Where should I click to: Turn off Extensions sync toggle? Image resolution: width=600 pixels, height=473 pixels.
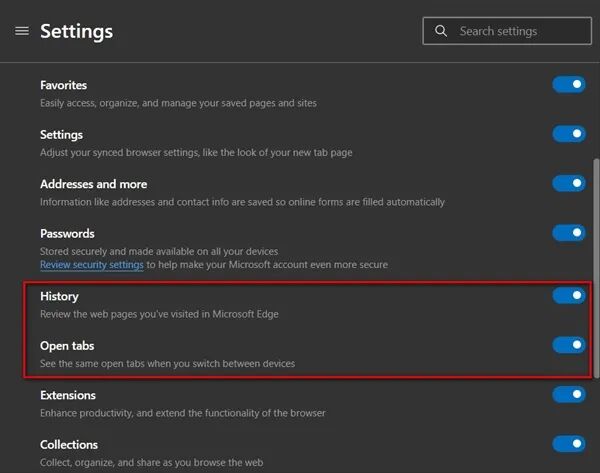pyautogui.click(x=568, y=394)
